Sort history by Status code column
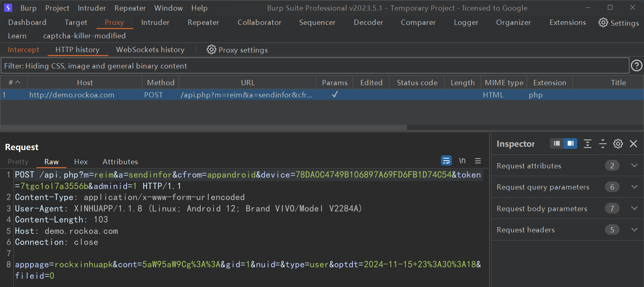This screenshot has height=287, width=644. tap(417, 82)
